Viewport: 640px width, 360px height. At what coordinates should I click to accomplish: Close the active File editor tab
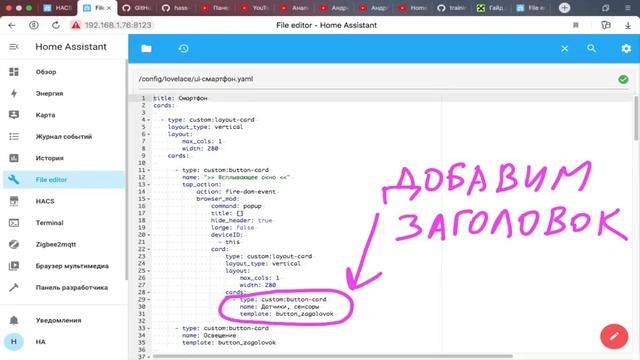[109, 8]
